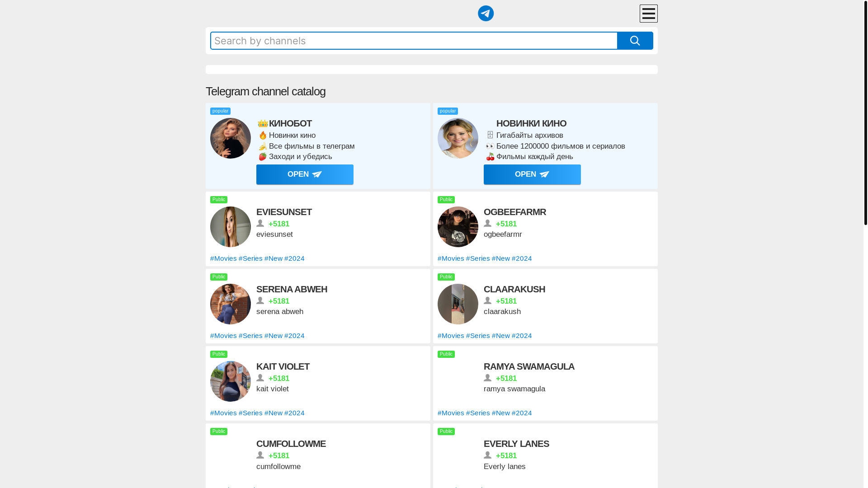This screenshot has height=488, width=868.
Task: Click the popular badge on КИНОБОТ card
Action: [x=220, y=111]
